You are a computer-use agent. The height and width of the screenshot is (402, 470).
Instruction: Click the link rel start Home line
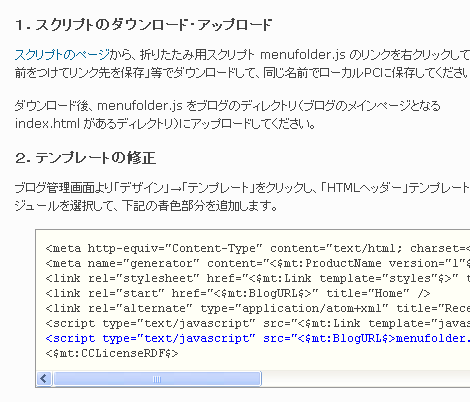click(238, 293)
